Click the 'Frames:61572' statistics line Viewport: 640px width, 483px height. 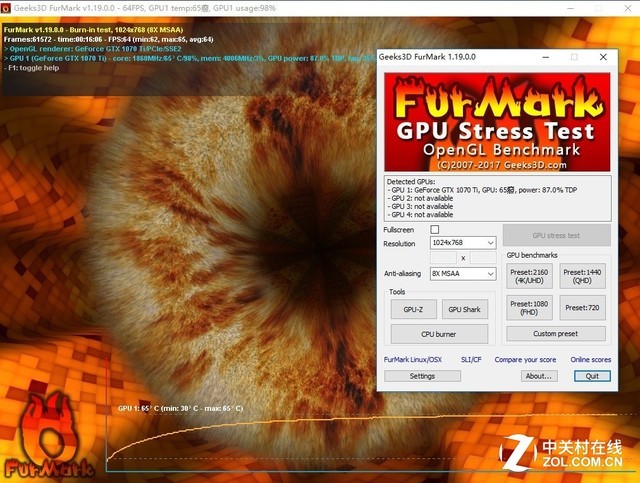click(108, 39)
